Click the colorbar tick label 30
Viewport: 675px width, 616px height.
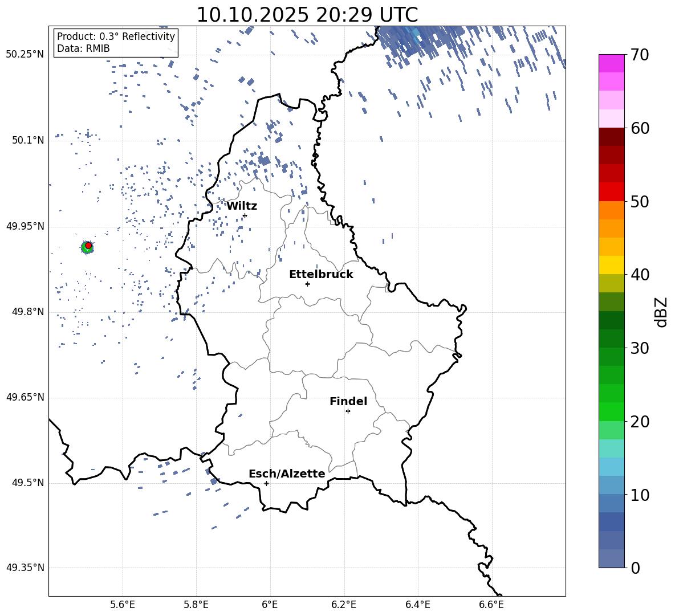pos(640,348)
